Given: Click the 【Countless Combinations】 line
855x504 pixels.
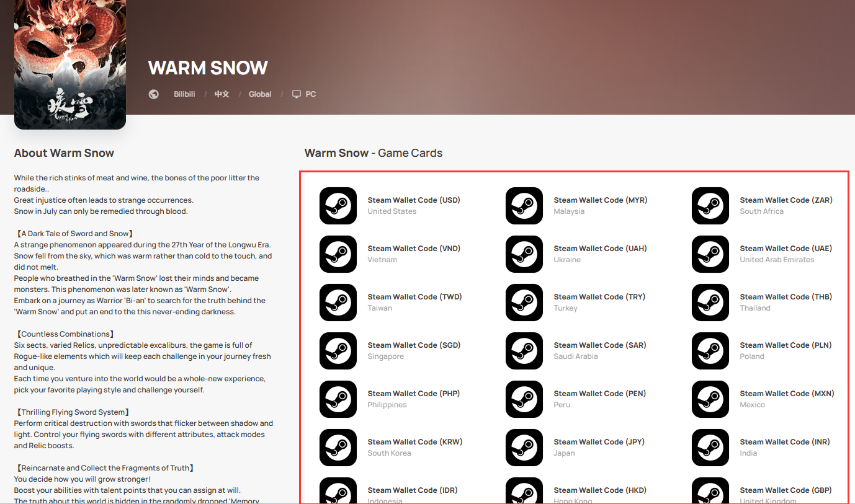Looking at the screenshot, I should click(x=64, y=334).
